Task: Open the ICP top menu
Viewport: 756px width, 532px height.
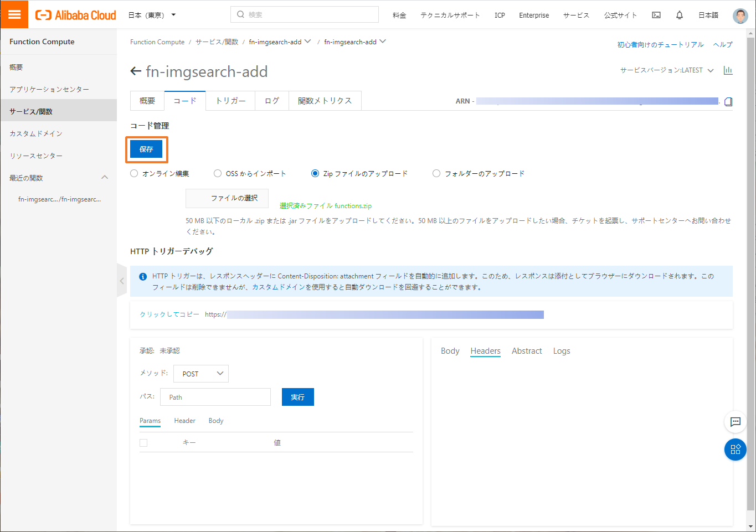Action: tap(500, 16)
